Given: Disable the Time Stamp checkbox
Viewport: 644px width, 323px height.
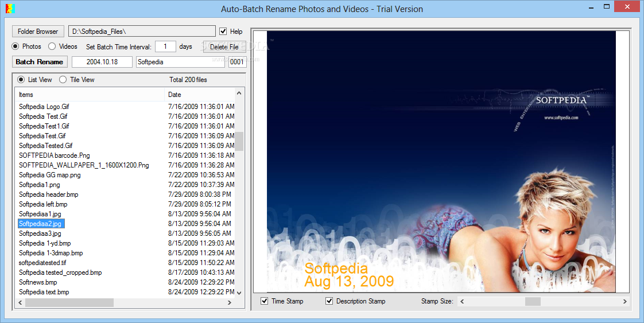Looking at the screenshot, I should [x=265, y=301].
